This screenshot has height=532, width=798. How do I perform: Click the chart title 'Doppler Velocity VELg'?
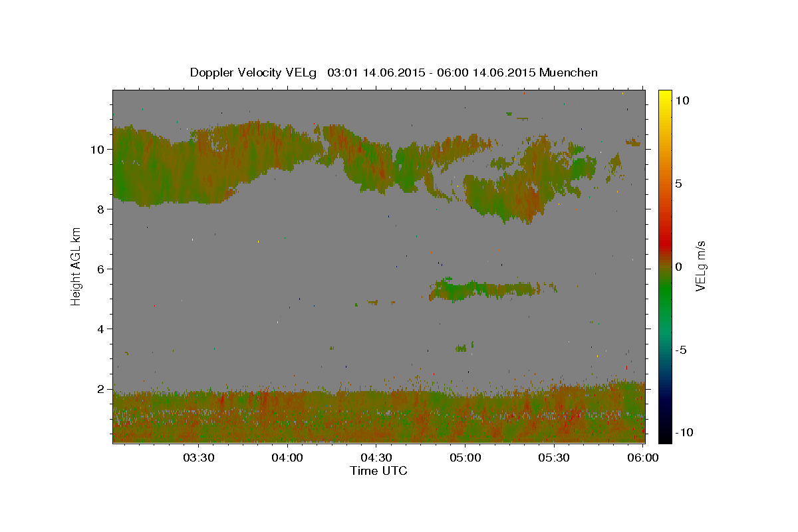255,72
